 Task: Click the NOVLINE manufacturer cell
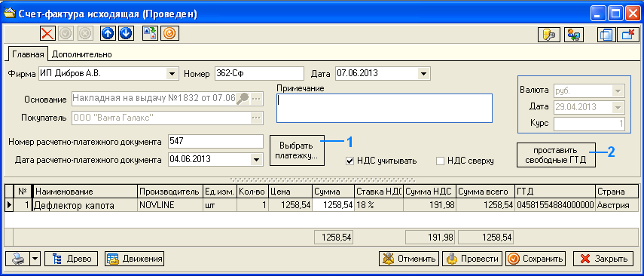tap(169, 205)
